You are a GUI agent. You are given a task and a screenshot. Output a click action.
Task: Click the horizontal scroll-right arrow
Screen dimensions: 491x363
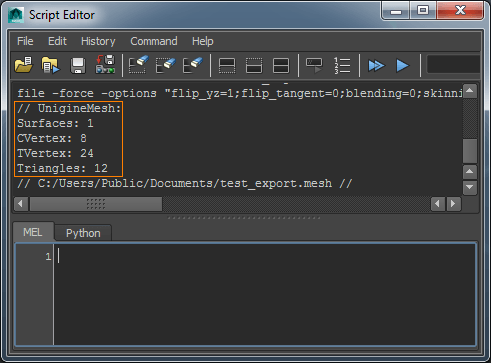(x=453, y=203)
